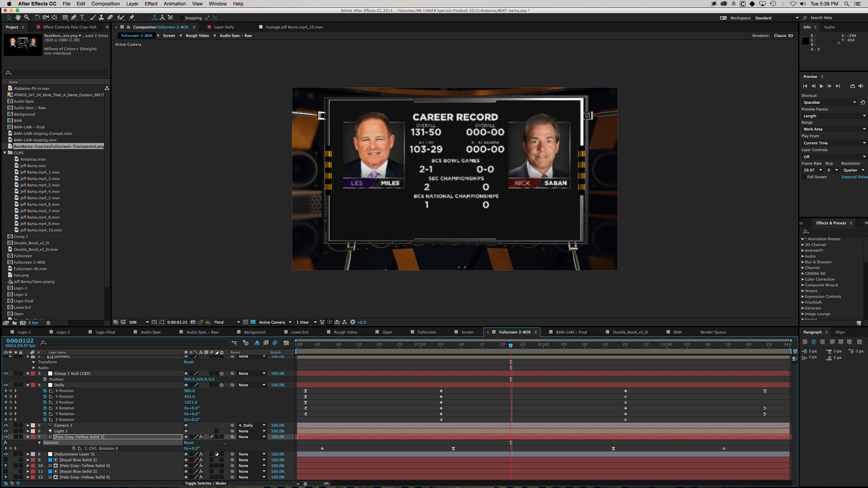Viewport: 868px width, 488px height.
Task: Click the timeline zoom slider at bottom
Action: point(305,483)
